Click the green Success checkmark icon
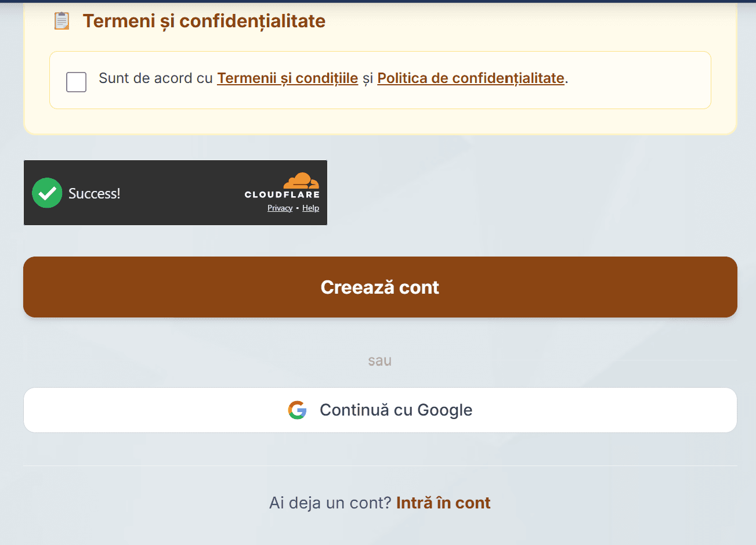This screenshot has height=545, width=756. pos(47,193)
